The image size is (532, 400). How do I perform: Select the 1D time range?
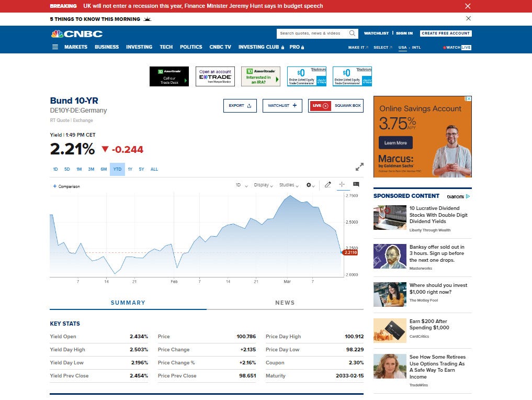(x=55, y=169)
